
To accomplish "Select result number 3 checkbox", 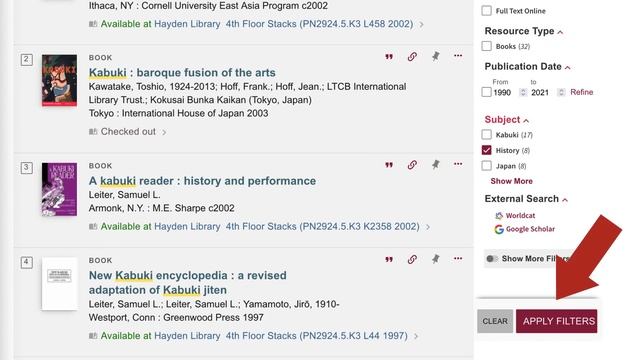I will point(27,168).
